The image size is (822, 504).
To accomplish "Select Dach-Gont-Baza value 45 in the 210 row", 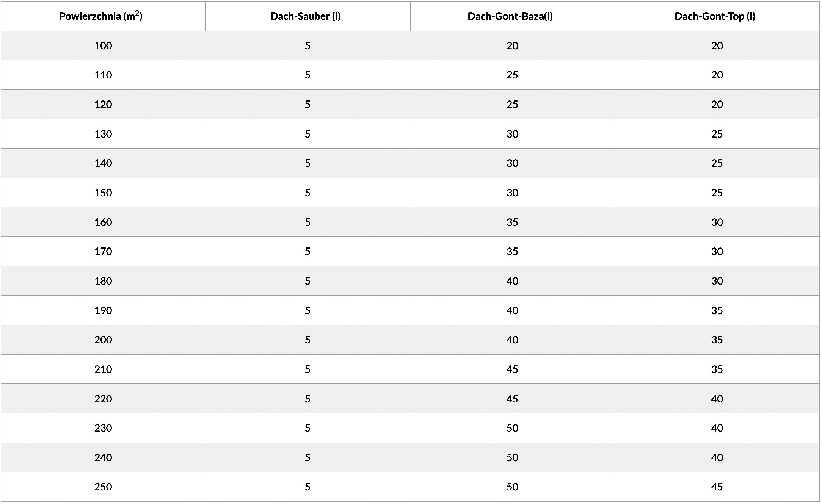I will pyautogui.click(x=512, y=369).
